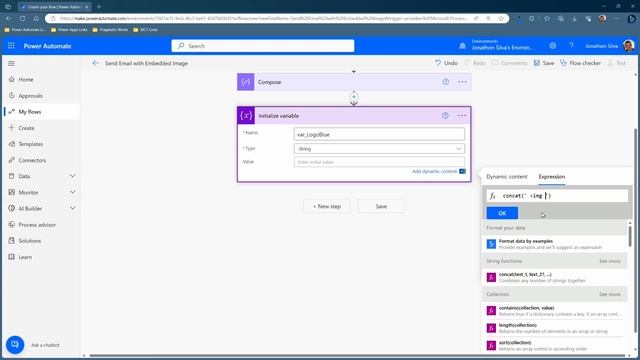Click the Add dynamic content link
This screenshot has width=640, height=360.
(x=434, y=171)
